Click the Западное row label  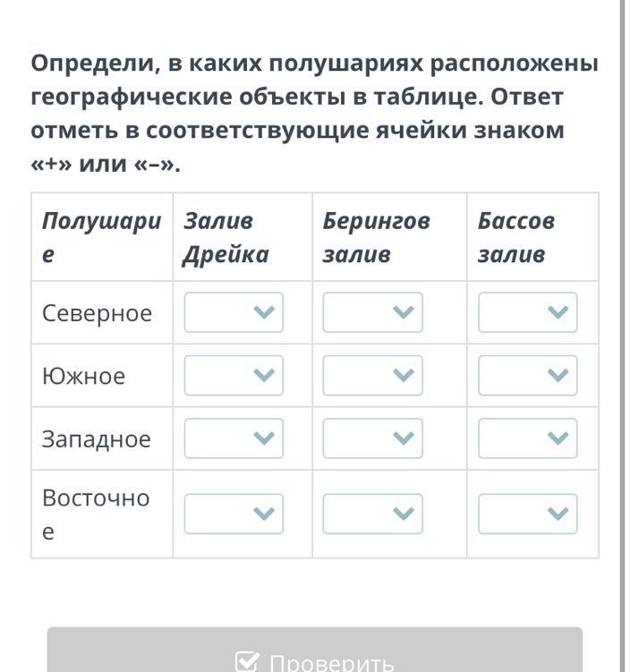point(96,439)
